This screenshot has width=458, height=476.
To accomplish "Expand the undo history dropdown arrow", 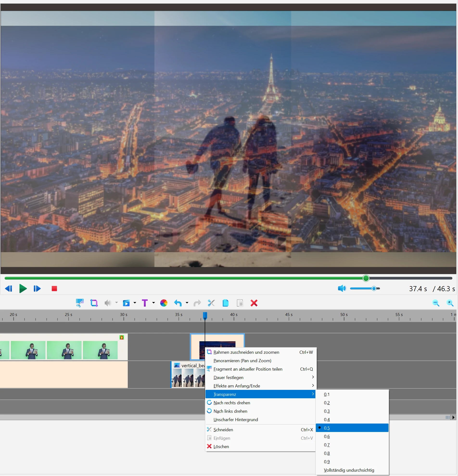I will point(187,303).
